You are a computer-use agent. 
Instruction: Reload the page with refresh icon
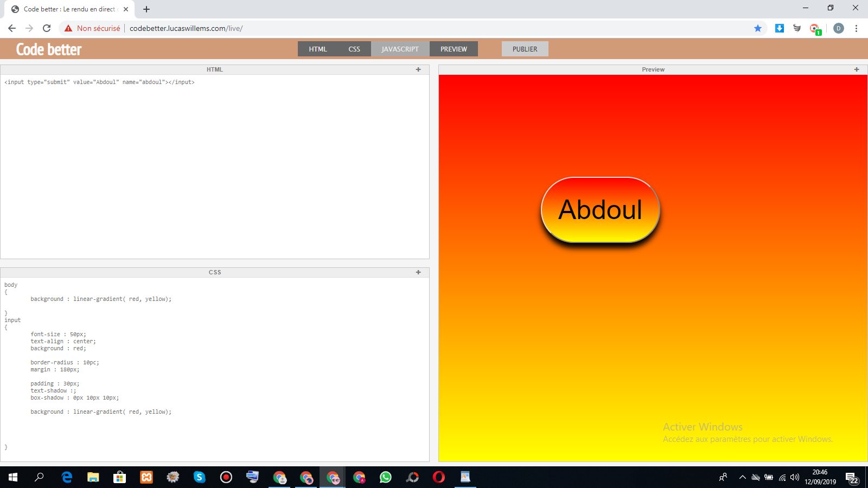click(47, 28)
